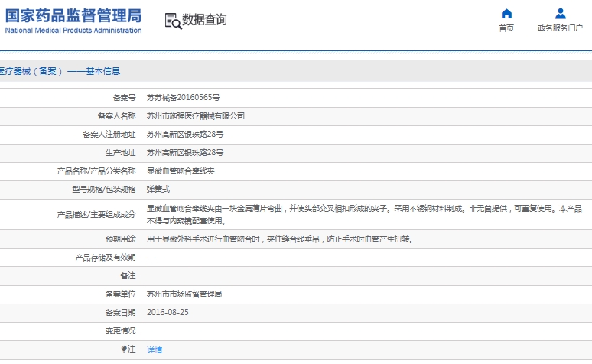Click the 产品名称/产品分类名称 row label

96,171
